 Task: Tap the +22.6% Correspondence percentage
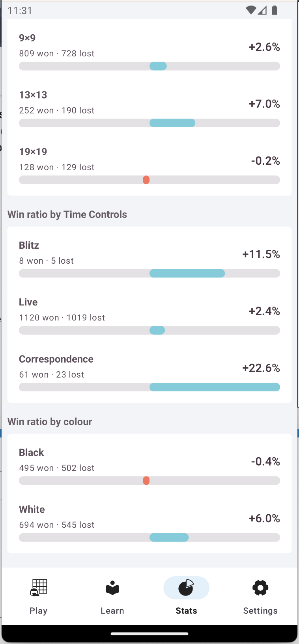(261, 368)
